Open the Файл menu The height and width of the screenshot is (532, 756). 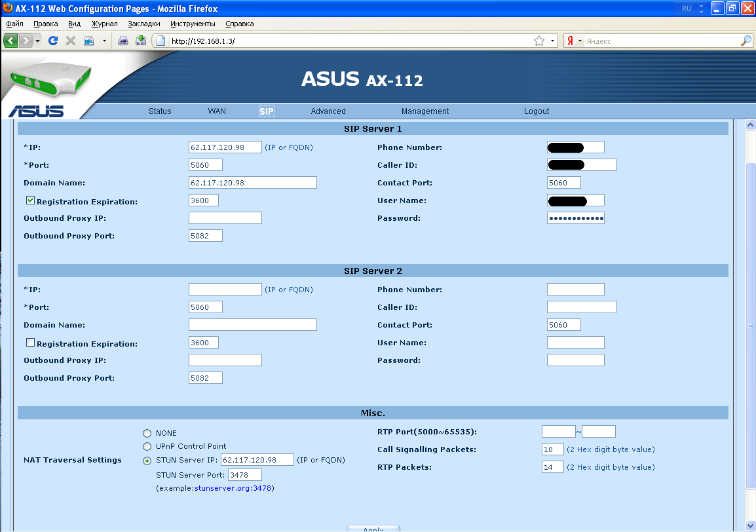14,24
